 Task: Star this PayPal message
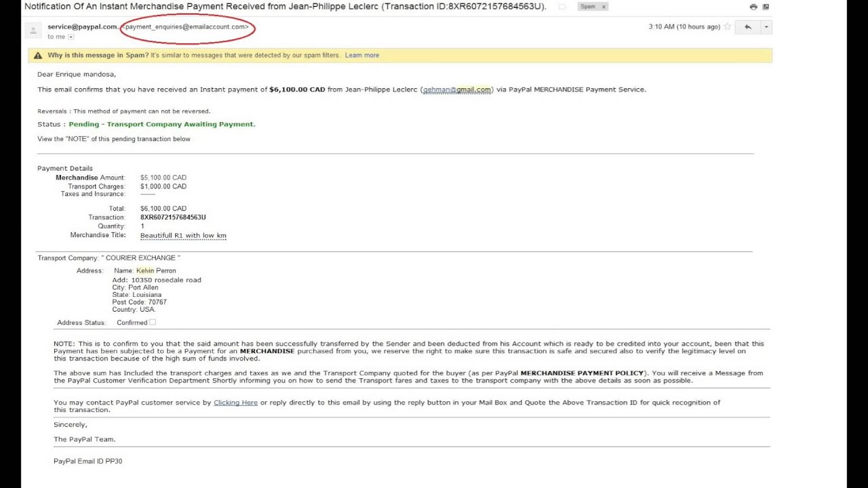(728, 27)
